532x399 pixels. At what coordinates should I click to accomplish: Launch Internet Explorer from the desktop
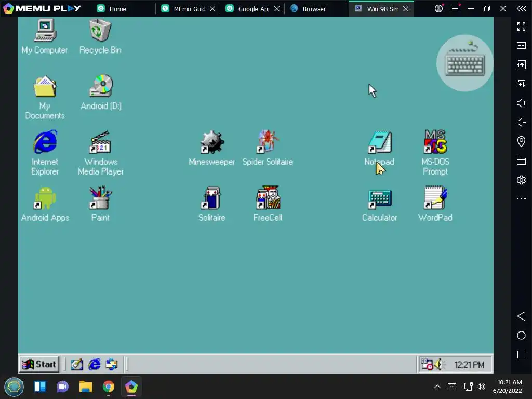(x=45, y=153)
